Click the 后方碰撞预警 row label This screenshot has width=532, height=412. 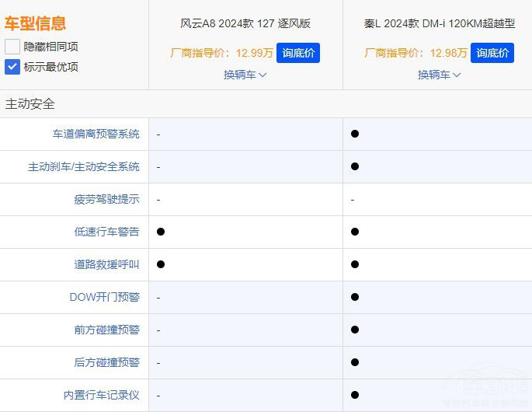tap(107, 362)
